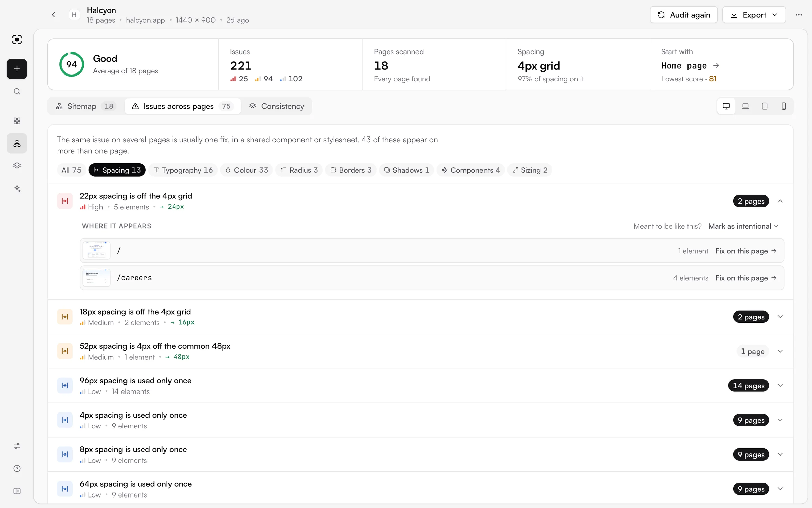Switch to the laptop viewport icon
This screenshot has width=812, height=508.
tap(745, 106)
